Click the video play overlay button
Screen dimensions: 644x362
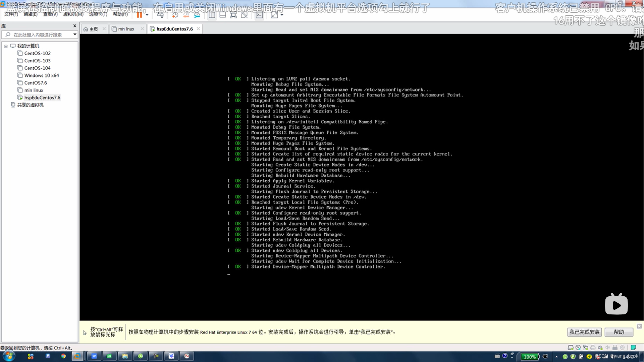pyautogui.click(x=616, y=304)
